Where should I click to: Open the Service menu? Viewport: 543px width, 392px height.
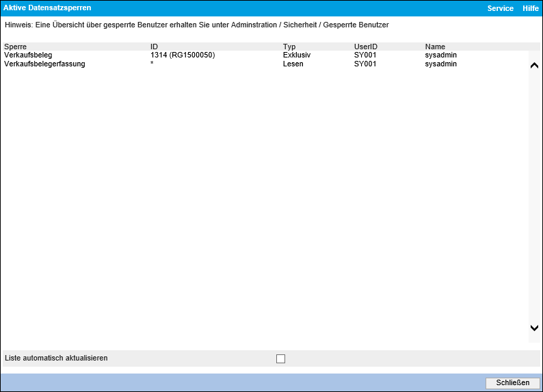(x=500, y=8)
